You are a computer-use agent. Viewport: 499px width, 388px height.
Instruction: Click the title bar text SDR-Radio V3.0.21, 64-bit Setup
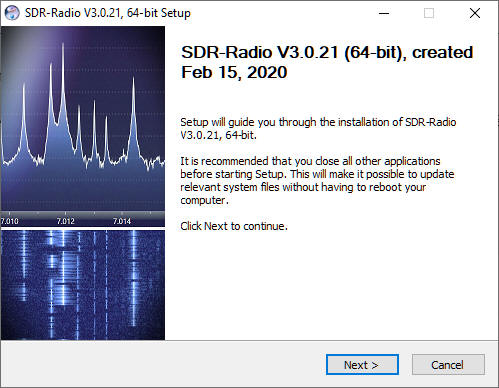coord(108,13)
